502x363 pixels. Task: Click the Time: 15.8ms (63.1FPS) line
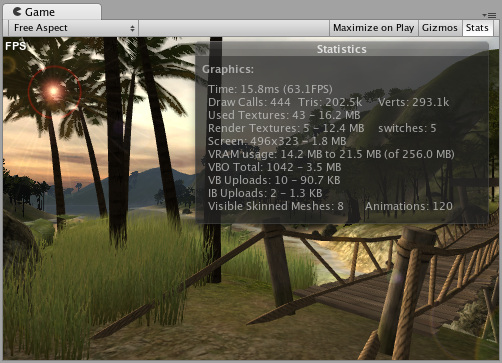[x=270, y=89]
